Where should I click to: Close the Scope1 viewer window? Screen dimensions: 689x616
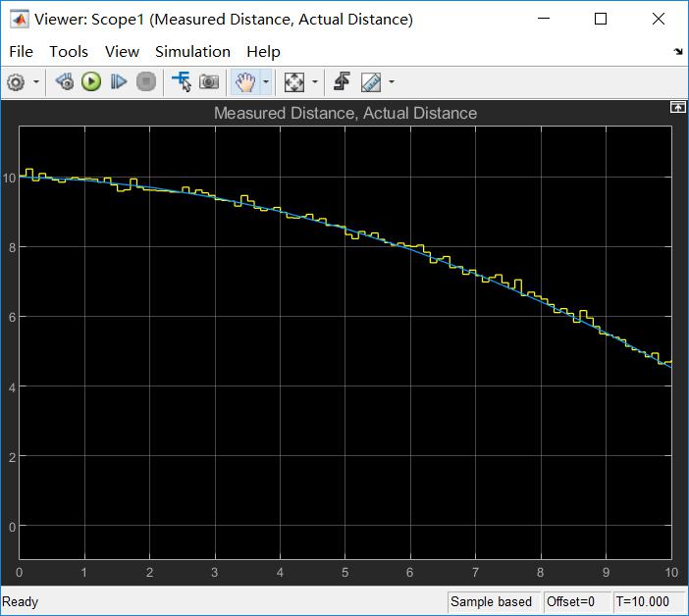[659, 19]
